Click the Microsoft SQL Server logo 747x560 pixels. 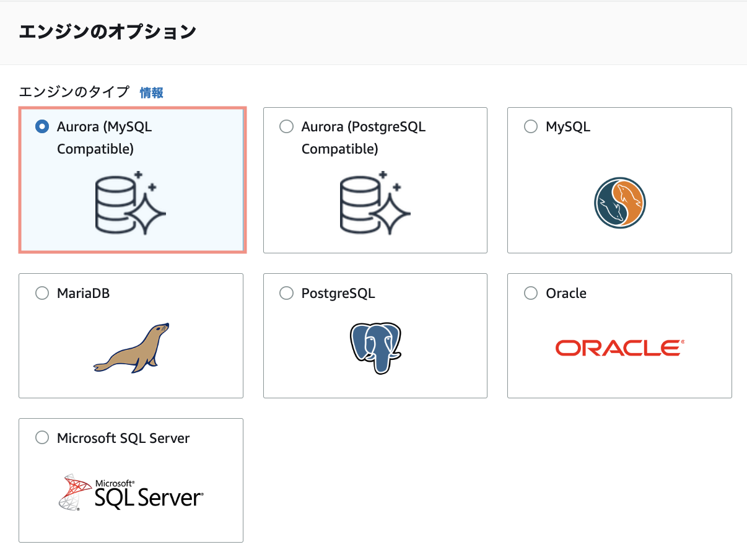tap(131, 492)
